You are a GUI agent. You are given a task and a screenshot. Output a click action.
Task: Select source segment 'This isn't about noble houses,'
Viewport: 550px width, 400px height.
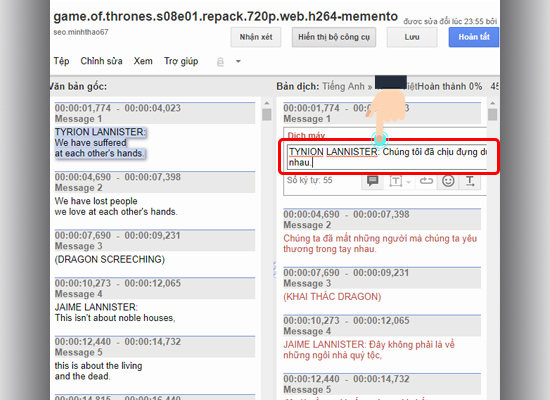(115, 318)
